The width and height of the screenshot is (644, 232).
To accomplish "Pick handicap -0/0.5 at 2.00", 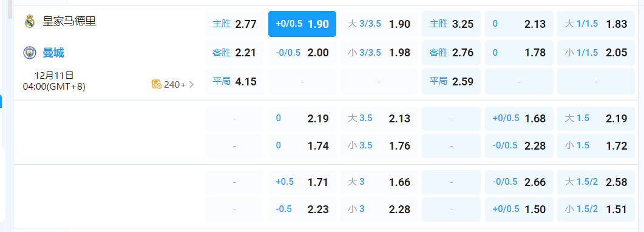I will point(302,53).
